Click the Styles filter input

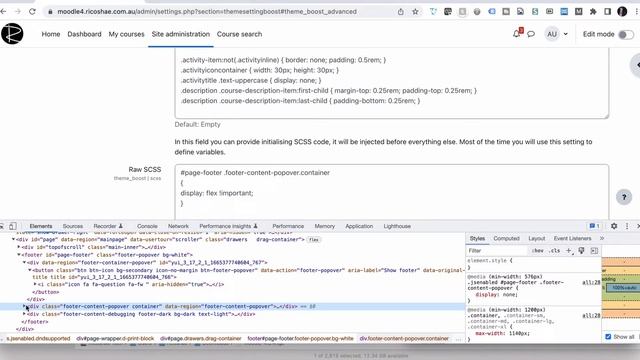click(497, 251)
